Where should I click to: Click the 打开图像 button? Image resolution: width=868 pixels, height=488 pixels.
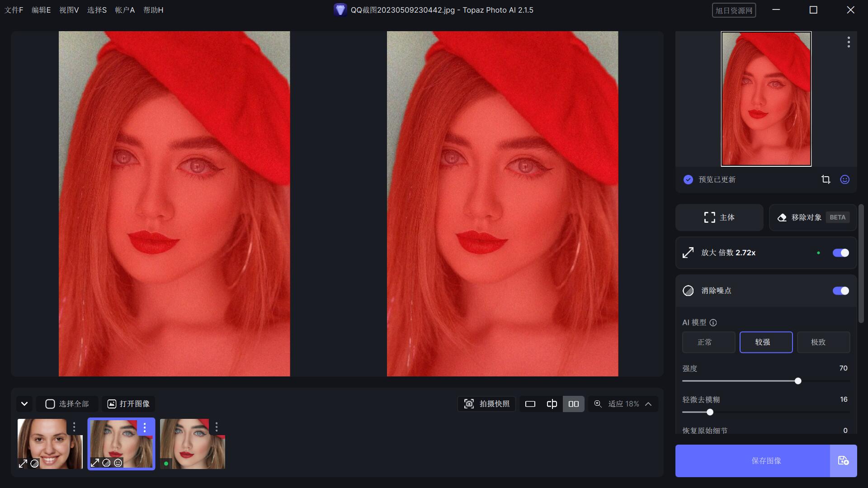pyautogui.click(x=129, y=404)
